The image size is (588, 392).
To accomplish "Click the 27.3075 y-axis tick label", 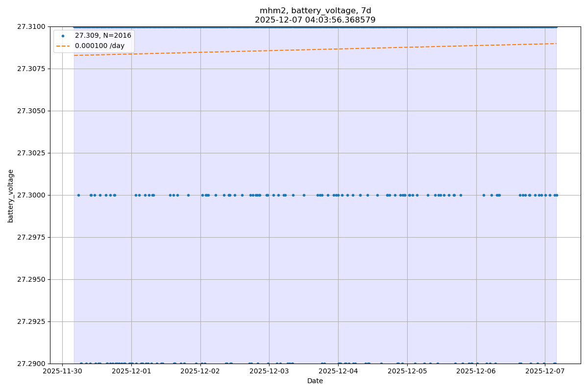I will 31,69.
